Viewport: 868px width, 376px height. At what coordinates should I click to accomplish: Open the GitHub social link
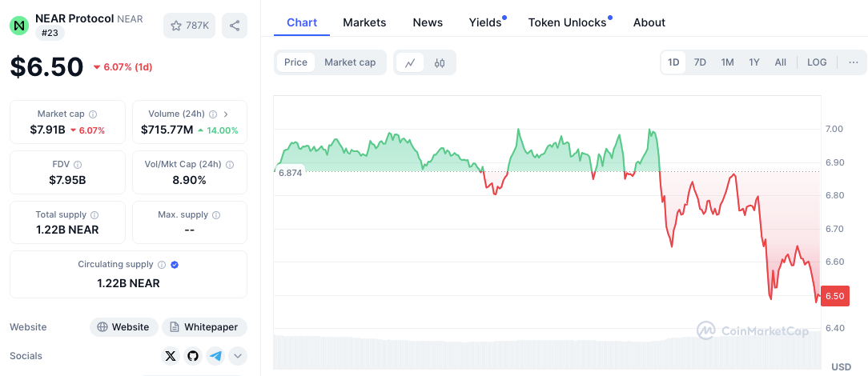192,356
